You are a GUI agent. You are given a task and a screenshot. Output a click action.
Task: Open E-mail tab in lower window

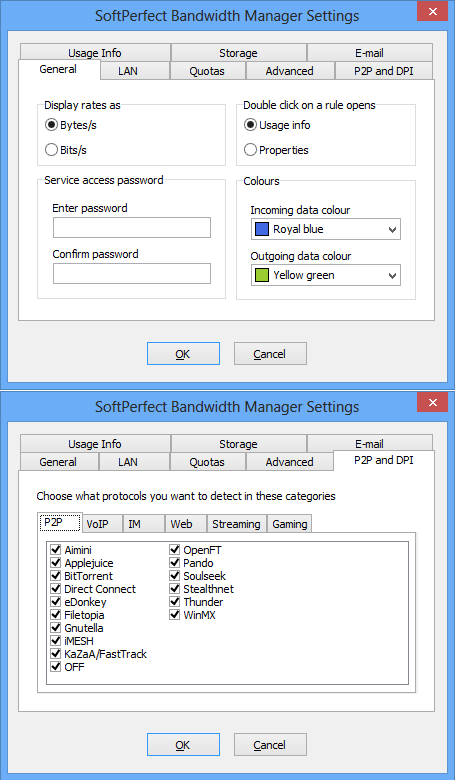pyautogui.click(x=369, y=444)
